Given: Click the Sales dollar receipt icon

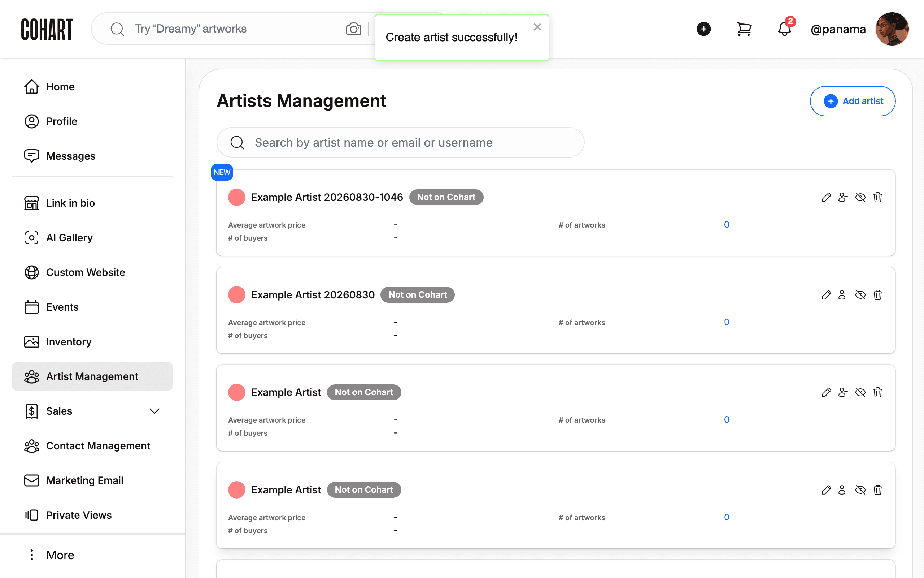Looking at the screenshot, I should [32, 411].
